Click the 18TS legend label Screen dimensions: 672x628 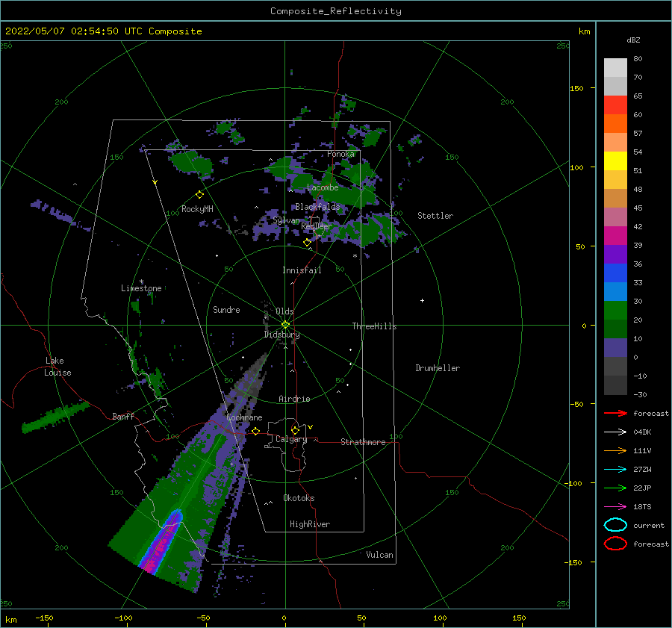[x=642, y=507]
